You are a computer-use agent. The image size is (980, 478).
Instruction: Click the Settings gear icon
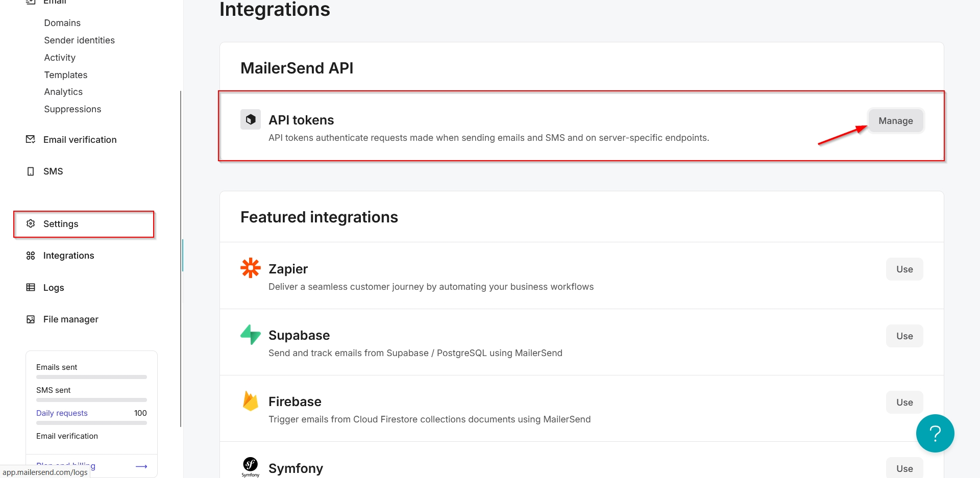[31, 223]
